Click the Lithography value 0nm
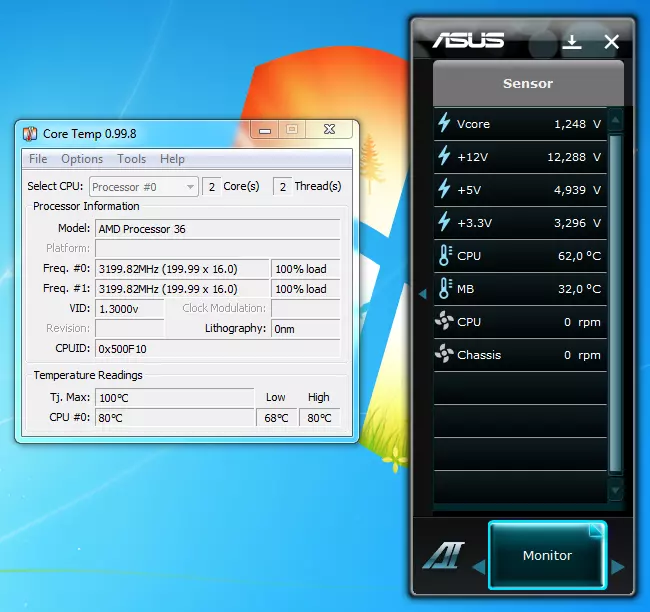Screen dimensions: 650x612 click(x=306, y=329)
